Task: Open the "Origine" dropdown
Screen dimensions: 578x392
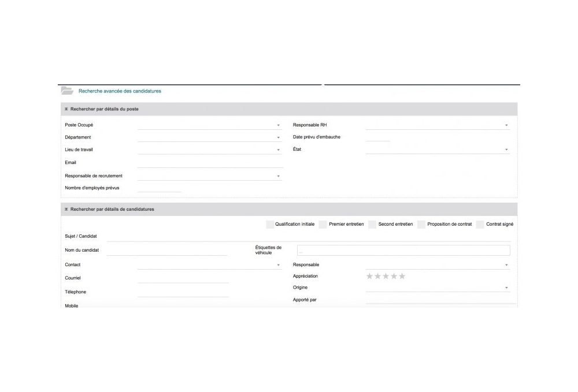Action: 507,287
